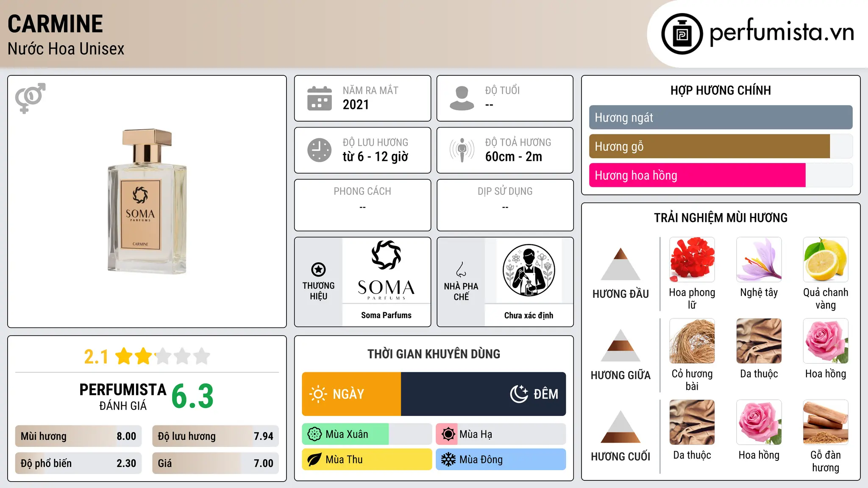The width and height of the screenshot is (868, 488).
Task: Click the projection value 60cm - 2m
Action: click(x=514, y=157)
